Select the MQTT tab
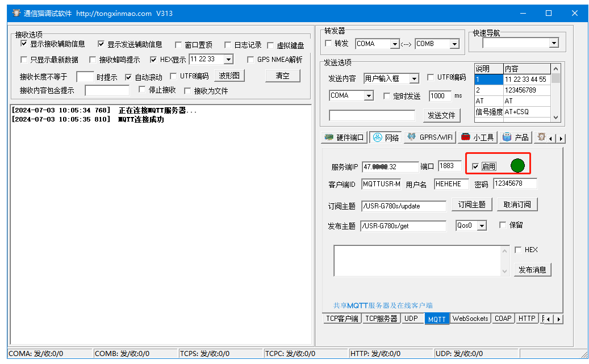The height and width of the screenshot is (364, 589). 437,319
